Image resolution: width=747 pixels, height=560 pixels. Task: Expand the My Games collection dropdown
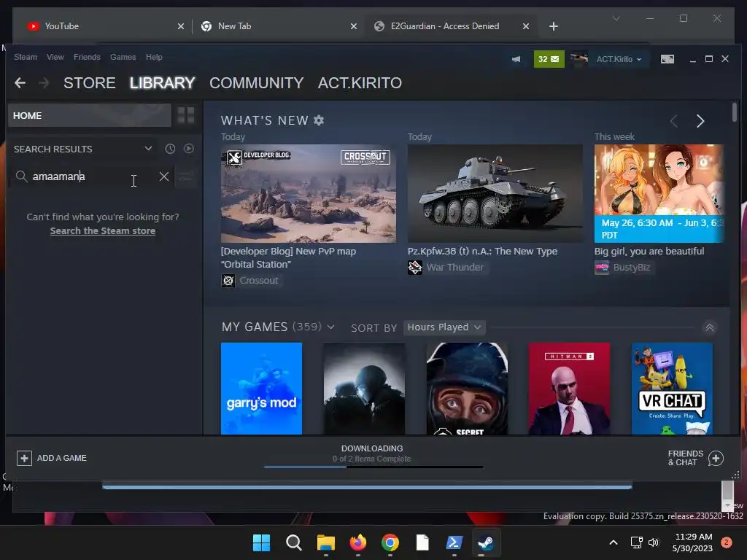(330, 327)
